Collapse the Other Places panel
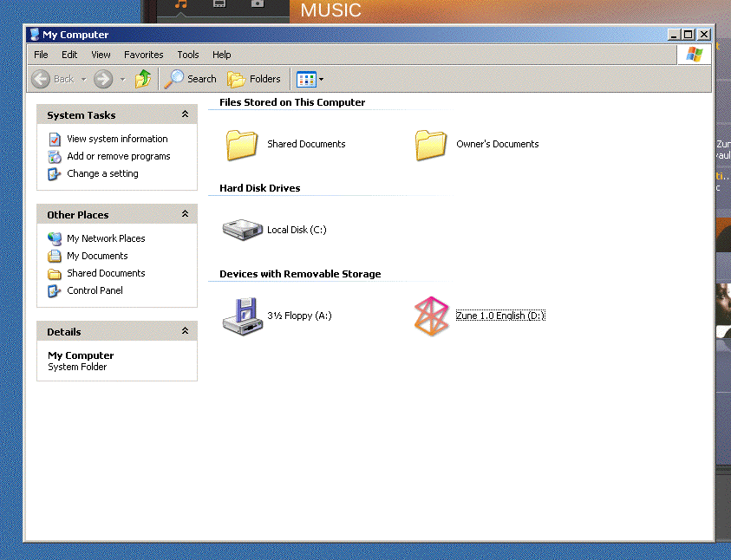The width and height of the screenshot is (731, 560). click(185, 214)
